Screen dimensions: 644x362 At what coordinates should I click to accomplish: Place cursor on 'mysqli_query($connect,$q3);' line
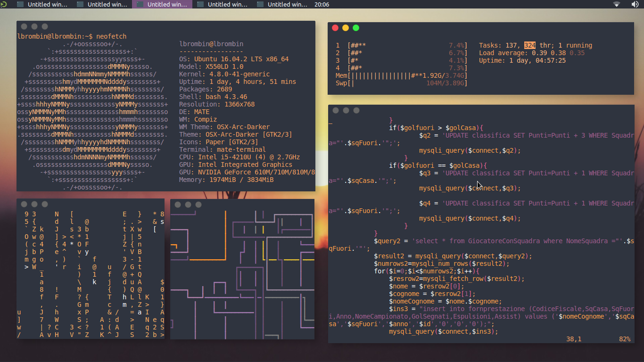click(x=470, y=188)
